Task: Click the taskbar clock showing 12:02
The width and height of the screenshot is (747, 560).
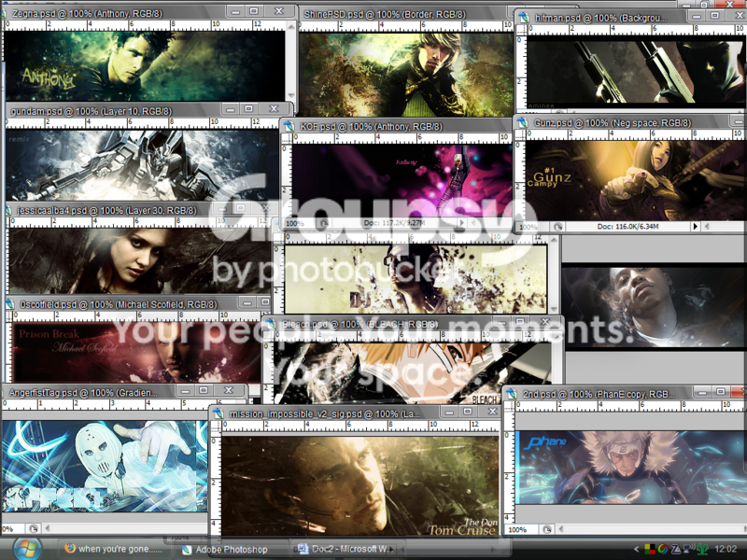Action: (726, 549)
